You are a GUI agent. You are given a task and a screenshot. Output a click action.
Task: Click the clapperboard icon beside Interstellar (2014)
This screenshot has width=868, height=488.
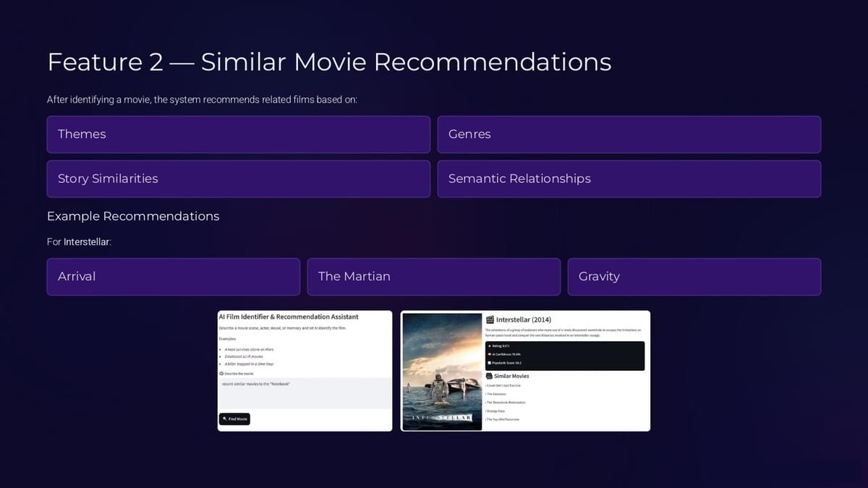click(490, 320)
